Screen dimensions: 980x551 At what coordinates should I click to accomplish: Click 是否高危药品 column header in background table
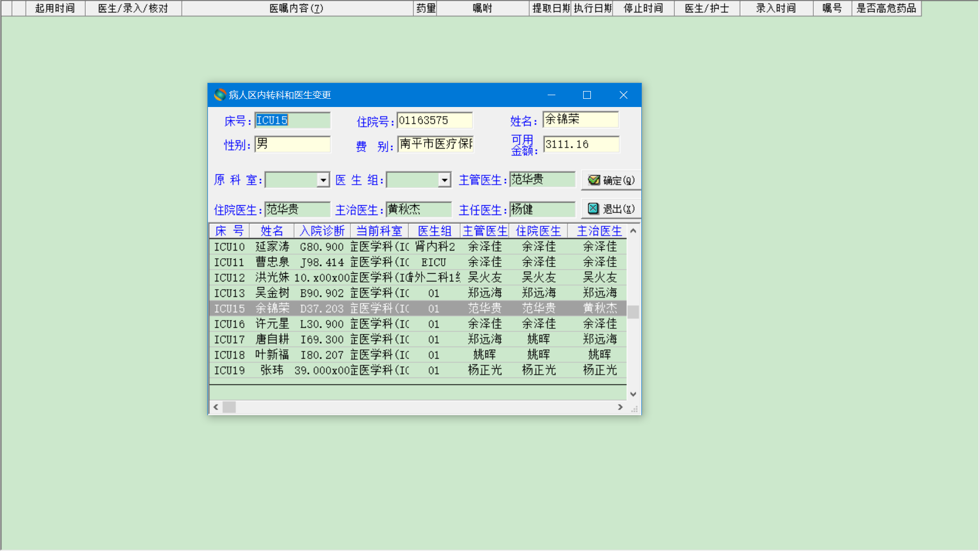[x=887, y=8]
